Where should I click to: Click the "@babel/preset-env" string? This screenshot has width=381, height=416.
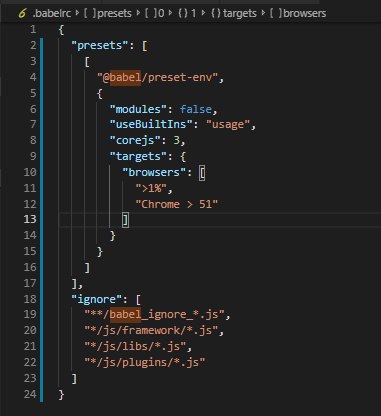(157, 77)
